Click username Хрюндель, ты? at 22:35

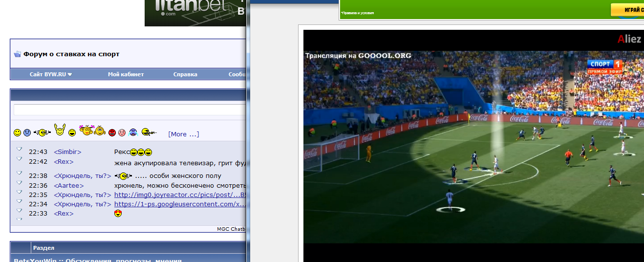[83, 195]
